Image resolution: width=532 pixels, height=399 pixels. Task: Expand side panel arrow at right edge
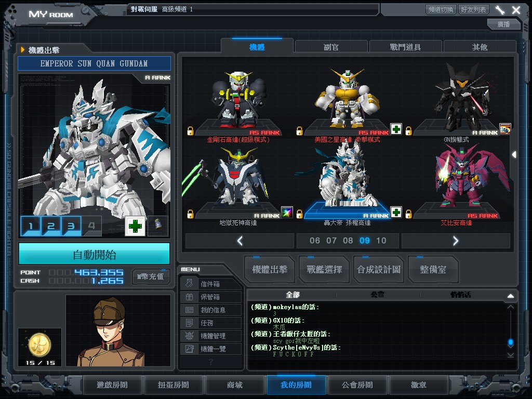pyautogui.click(x=514, y=154)
